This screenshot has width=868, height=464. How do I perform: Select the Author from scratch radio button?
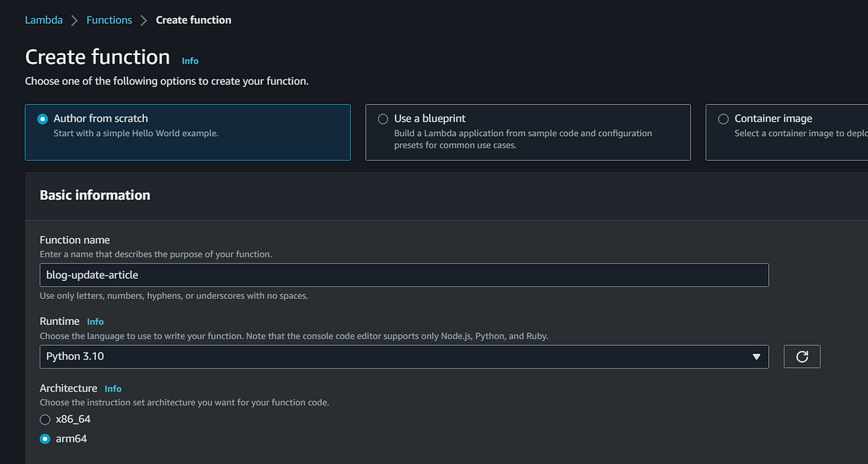(43, 119)
